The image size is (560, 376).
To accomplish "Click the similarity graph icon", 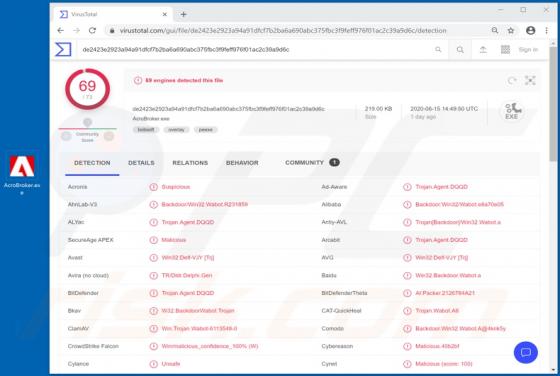I will [530, 81].
